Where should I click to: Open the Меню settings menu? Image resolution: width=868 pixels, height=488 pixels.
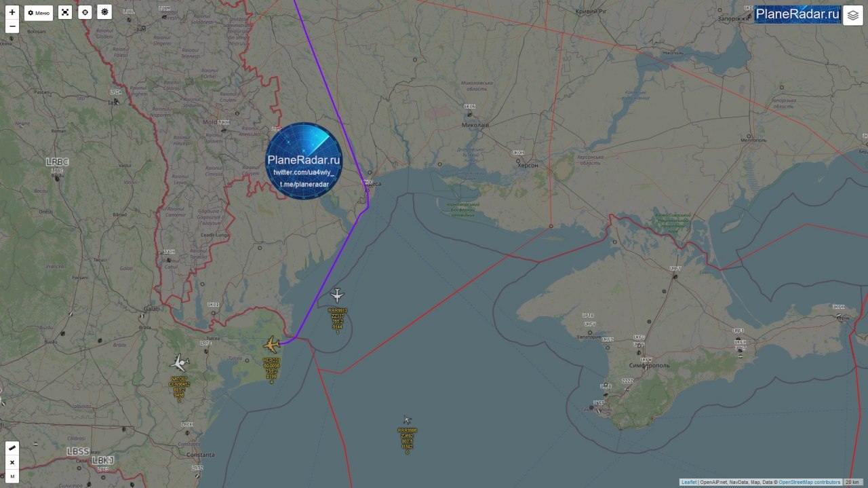coord(39,13)
